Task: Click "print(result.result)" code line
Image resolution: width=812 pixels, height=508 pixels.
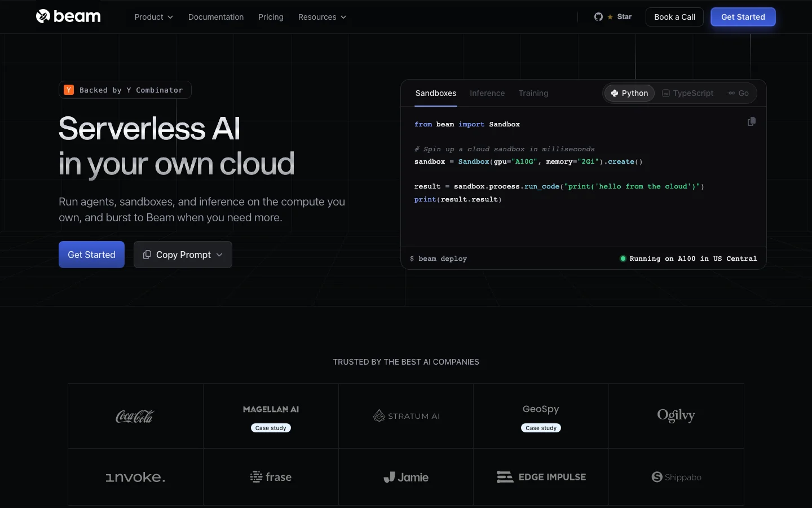Action: (458, 199)
